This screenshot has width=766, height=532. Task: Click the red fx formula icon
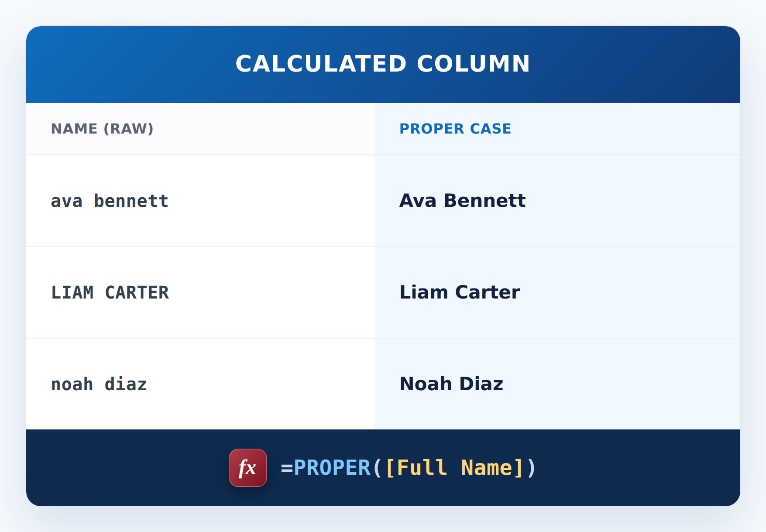point(248,468)
